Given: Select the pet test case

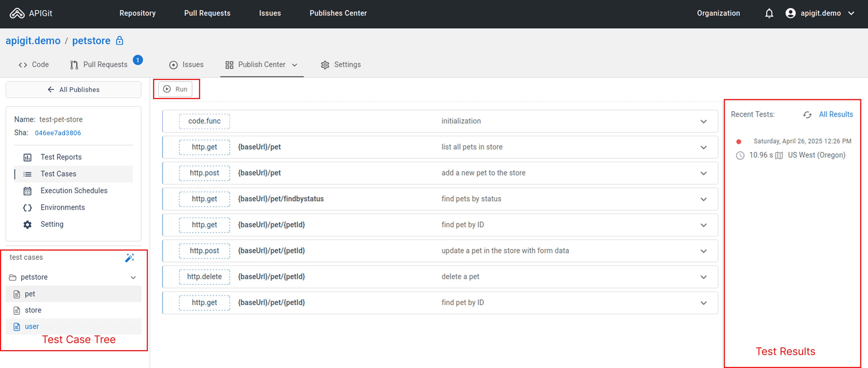Looking at the screenshot, I should pyautogui.click(x=73, y=294).
